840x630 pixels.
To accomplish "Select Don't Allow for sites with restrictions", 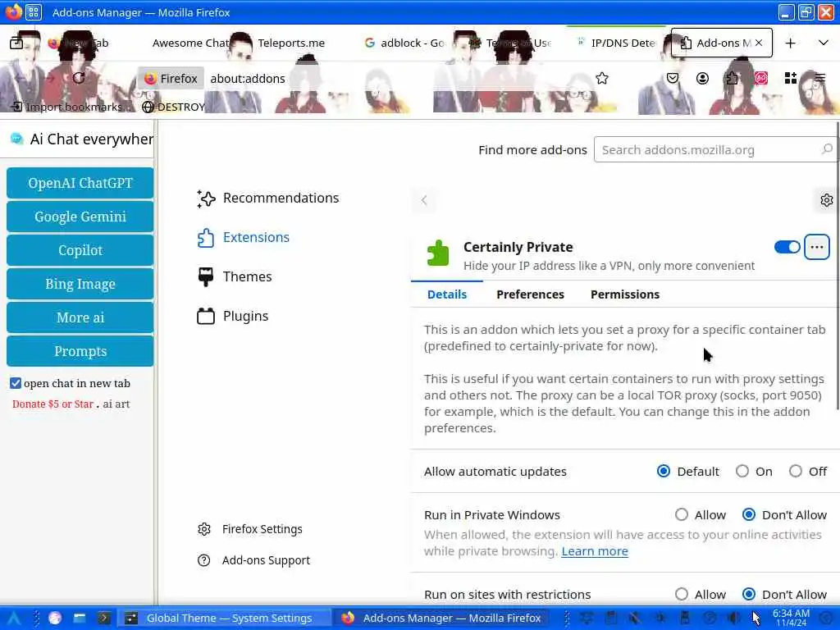I will point(749,594).
